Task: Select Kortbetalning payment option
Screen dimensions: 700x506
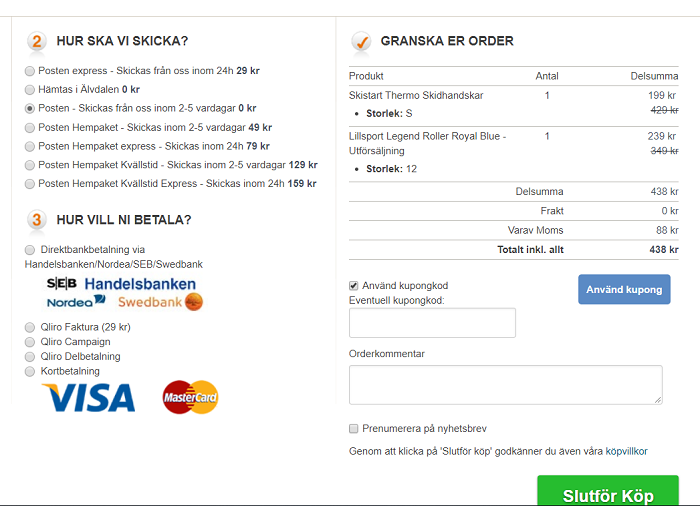Action: click(x=30, y=371)
